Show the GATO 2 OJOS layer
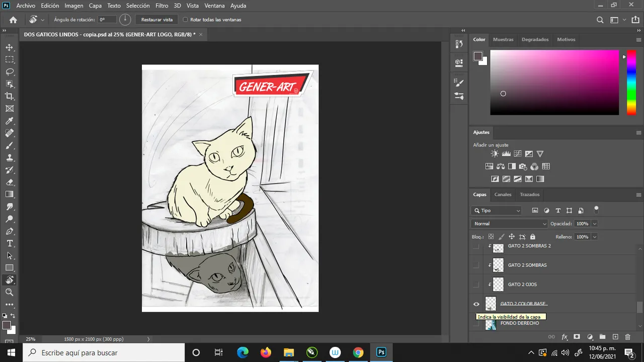Screen dimensions: 644x362 476,285
